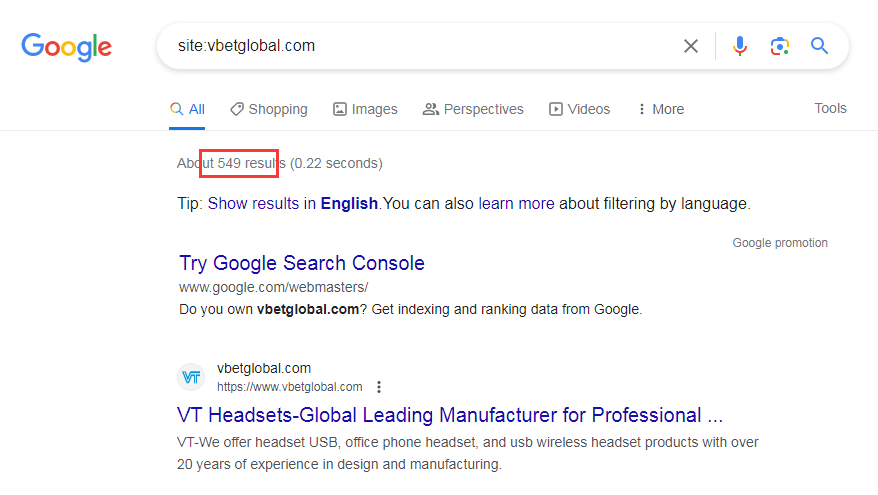Click the 'Do you own vbetglobal.com?' description
The height and width of the screenshot is (495, 878).
click(410, 310)
